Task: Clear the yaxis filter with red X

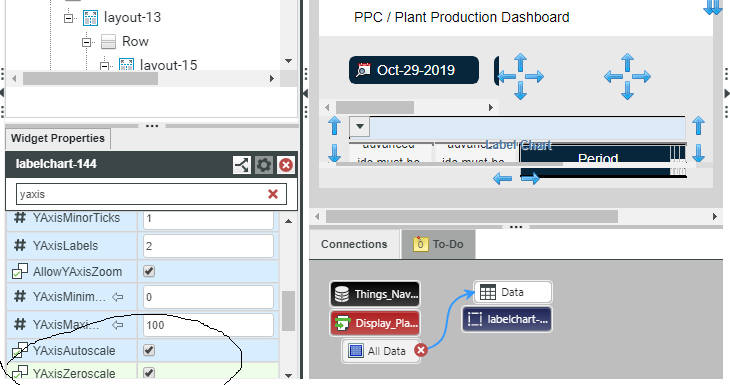Action: coord(273,194)
